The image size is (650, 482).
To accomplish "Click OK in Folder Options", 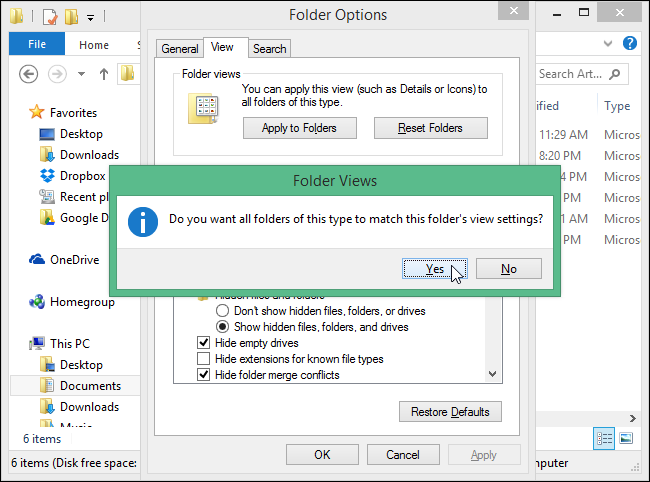I will pyautogui.click(x=322, y=455).
